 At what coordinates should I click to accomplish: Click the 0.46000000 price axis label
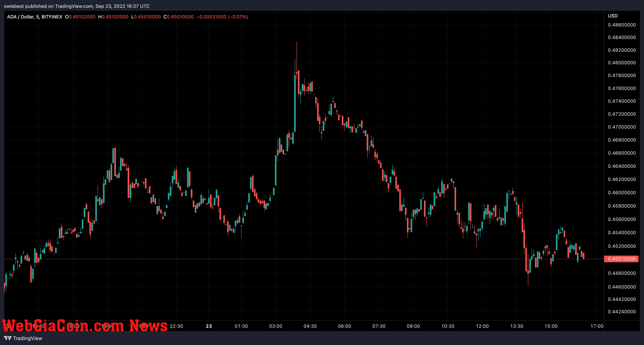[622, 192]
